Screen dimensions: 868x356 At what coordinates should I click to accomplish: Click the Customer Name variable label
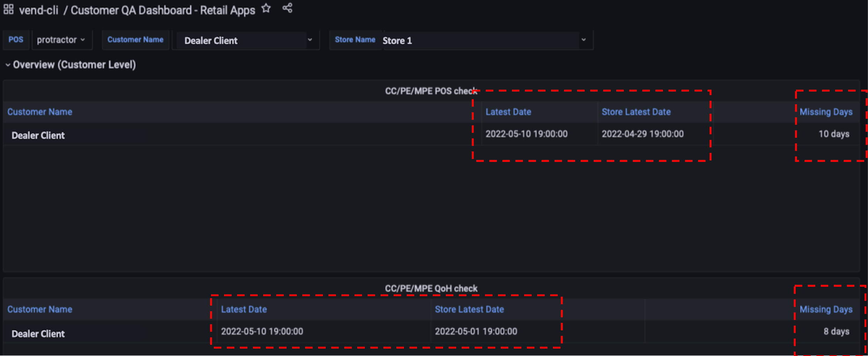(x=135, y=40)
